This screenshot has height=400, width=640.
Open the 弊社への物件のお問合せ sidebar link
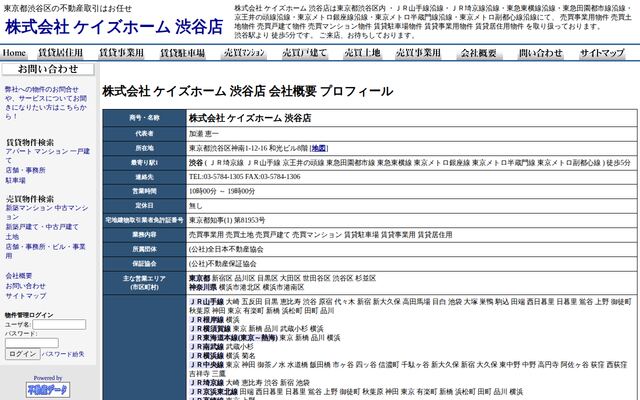coord(46,102)
